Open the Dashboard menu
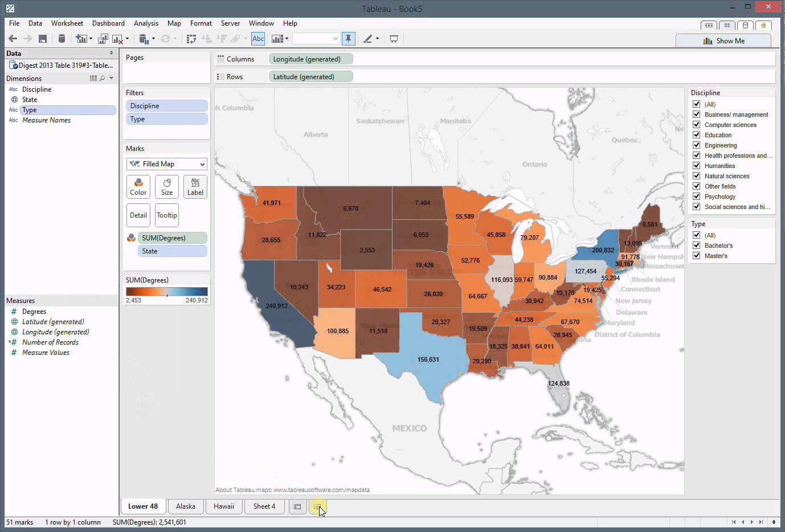Image resolution: width=785 pixels, height=532 pixels. (108, 23)
